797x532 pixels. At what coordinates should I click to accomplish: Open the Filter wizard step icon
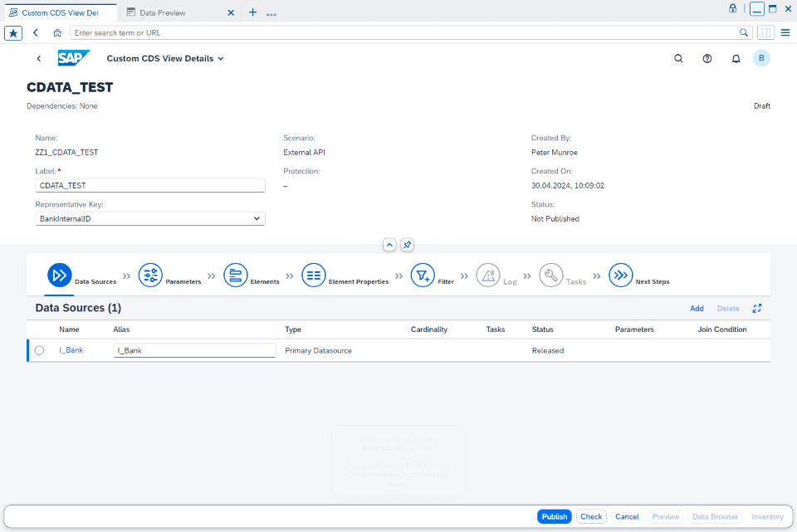[x=423, y=275]
